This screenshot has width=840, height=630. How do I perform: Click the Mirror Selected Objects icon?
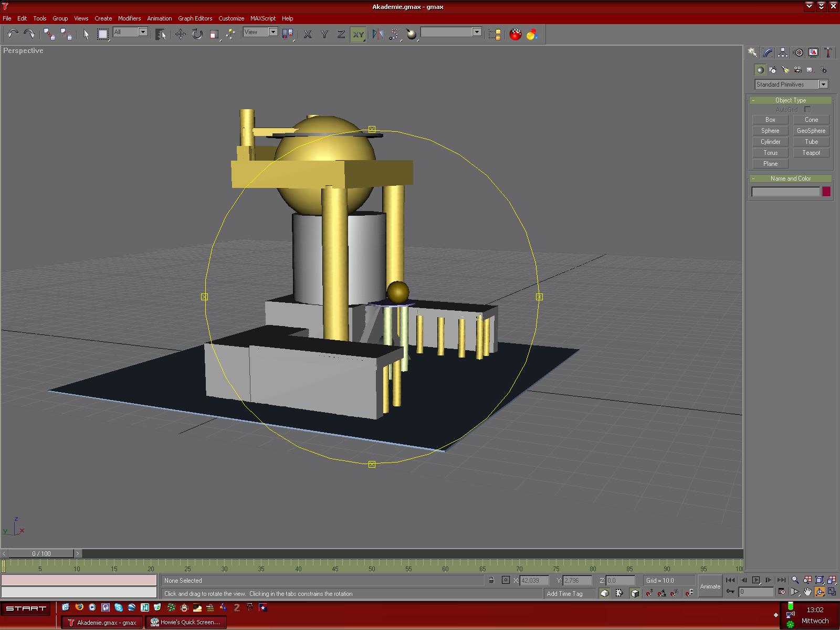click(x=377, y=34)
